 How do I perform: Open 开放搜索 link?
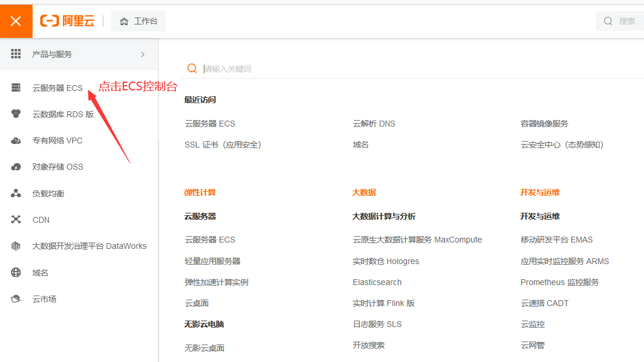click(369, 345)
